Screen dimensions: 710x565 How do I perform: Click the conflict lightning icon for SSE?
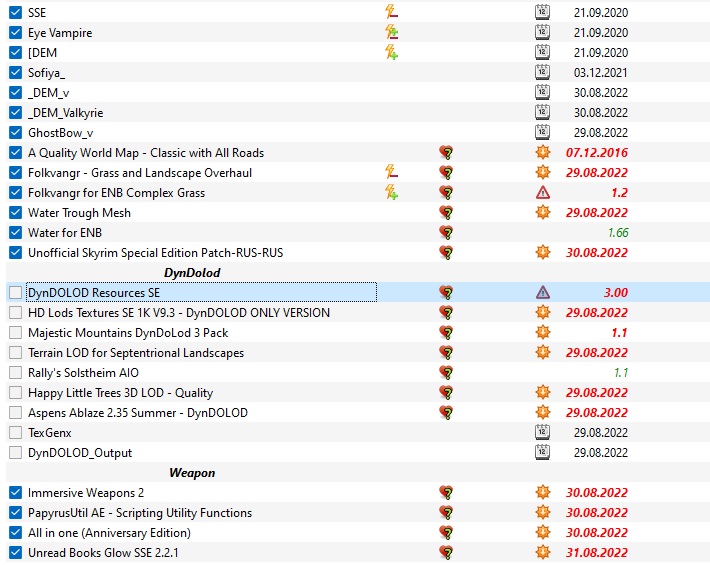(392, 11)
